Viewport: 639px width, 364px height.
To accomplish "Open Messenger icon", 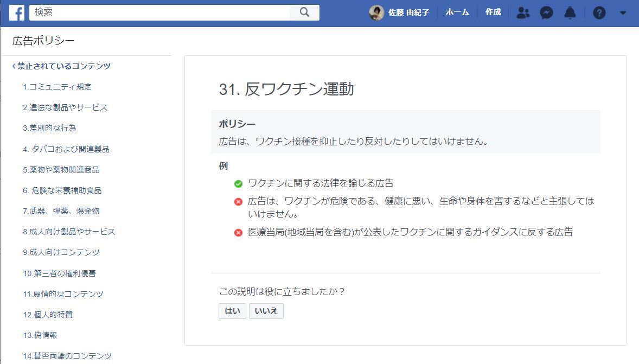I will (546, 12).
